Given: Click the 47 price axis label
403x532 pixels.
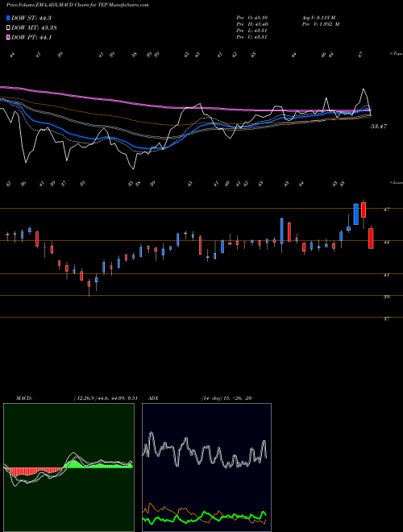Looking at the screenshot, I should pyautogui.click(x=386, y=210).
